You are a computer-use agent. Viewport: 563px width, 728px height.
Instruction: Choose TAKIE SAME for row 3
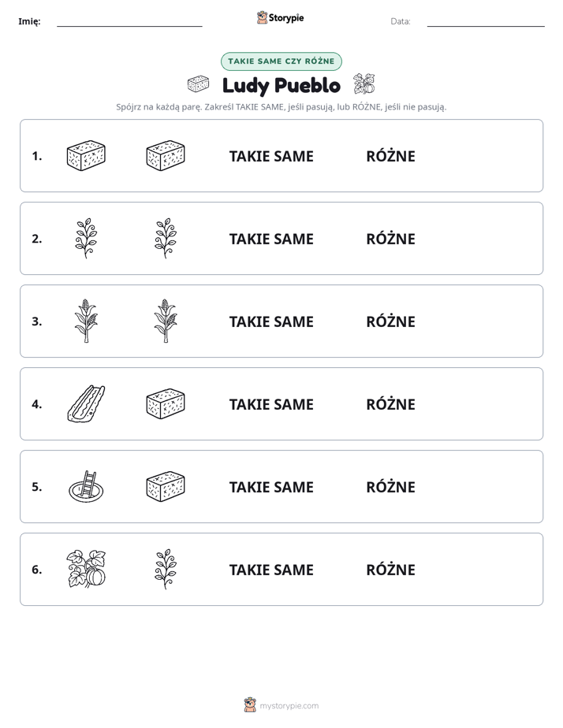pos(271,321)
